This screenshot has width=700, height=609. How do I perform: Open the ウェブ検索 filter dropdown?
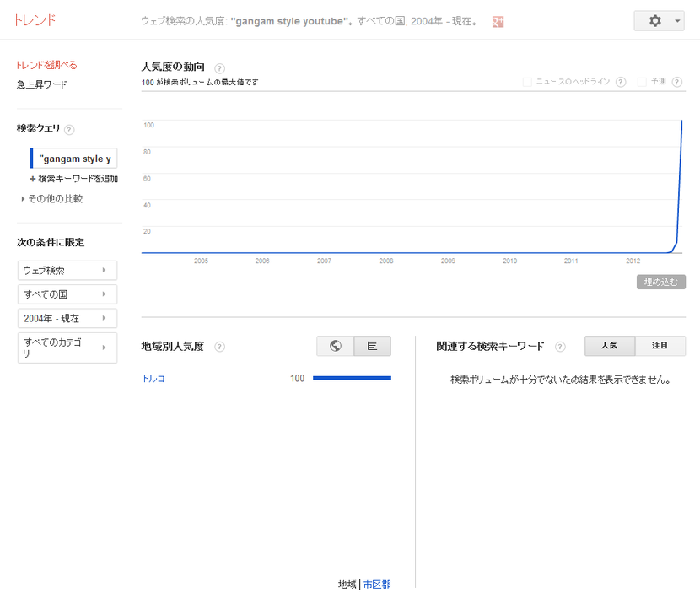point(67,271)
